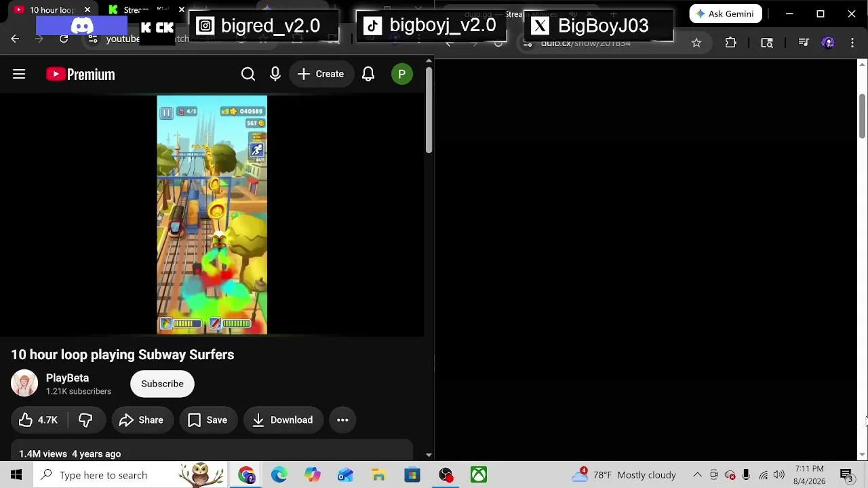Switch to OBS Studio in the taskbar
Image resolution: width=868 pixels, height=488 pixels.
446,475
